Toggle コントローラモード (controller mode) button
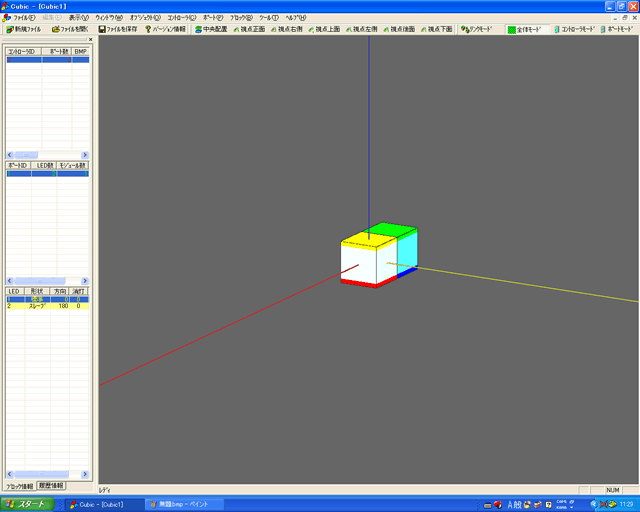The width and height of the screenshot is (640, 512). tap(574, 30)
